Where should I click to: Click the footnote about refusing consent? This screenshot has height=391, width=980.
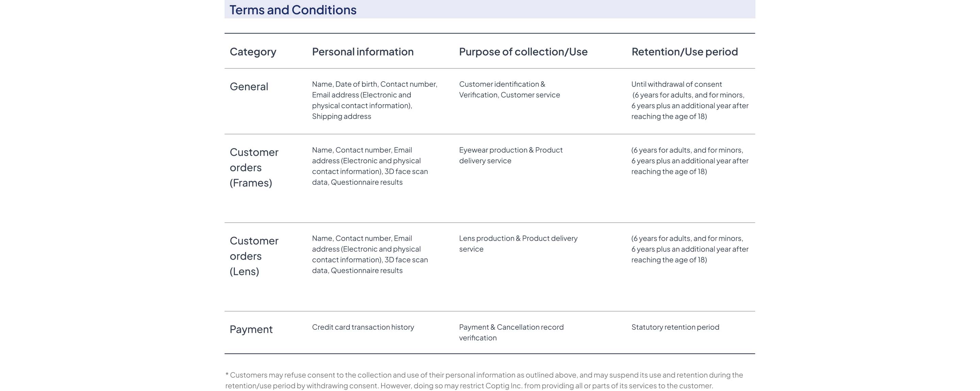(x=484, y=380)
